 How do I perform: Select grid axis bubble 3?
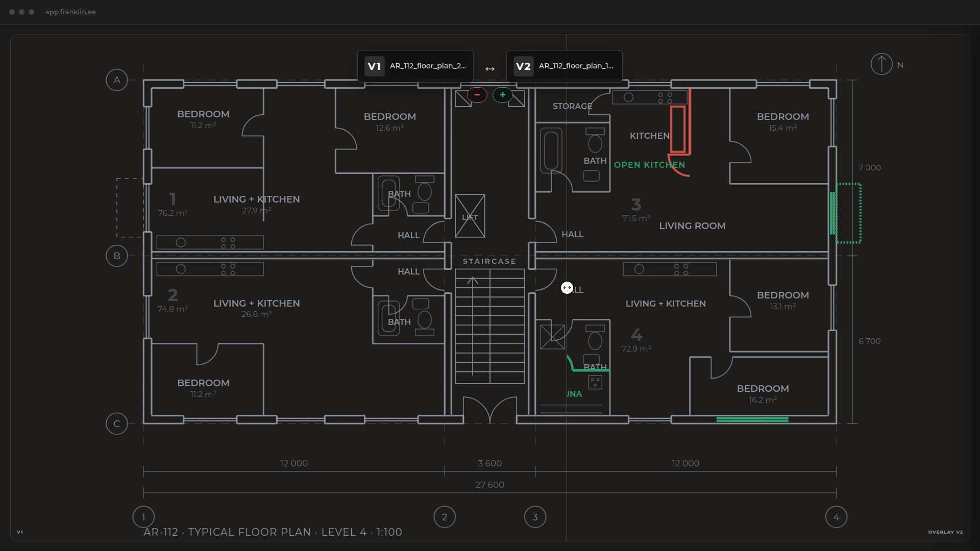[x=535, y=517]
